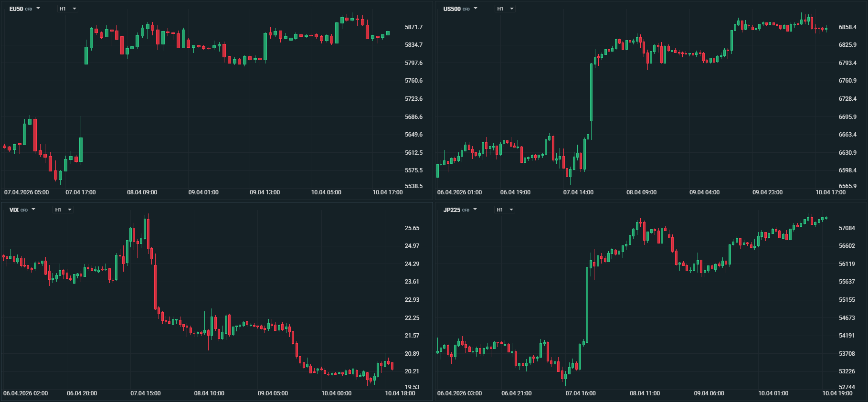The image size is (868, 402).
Task: Click the tall green candle on JP225 chart
Action: pyautogui.click(x=587, y=306)
